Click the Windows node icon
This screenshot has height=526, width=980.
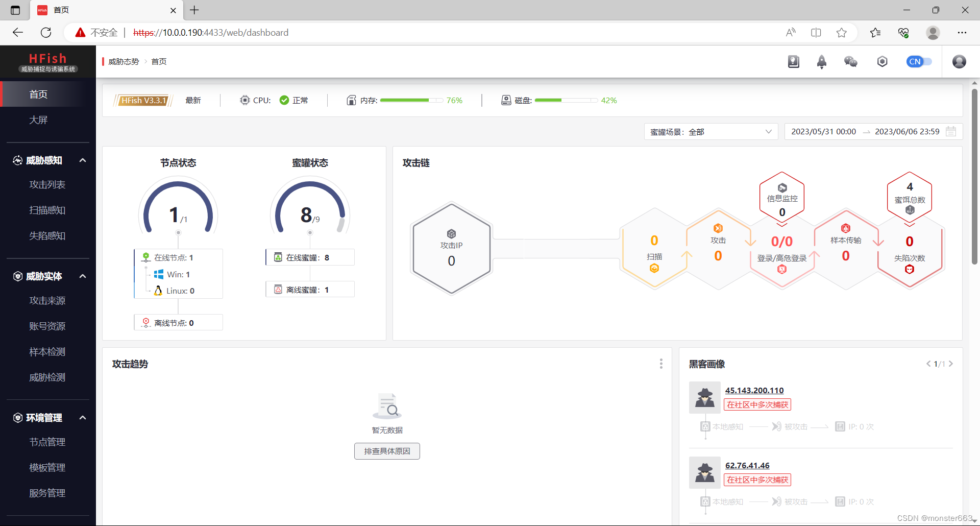coord(159,274)
